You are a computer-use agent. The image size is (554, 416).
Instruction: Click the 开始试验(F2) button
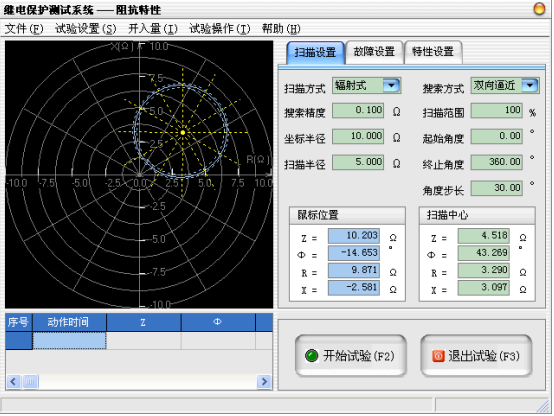pos(350,356)
